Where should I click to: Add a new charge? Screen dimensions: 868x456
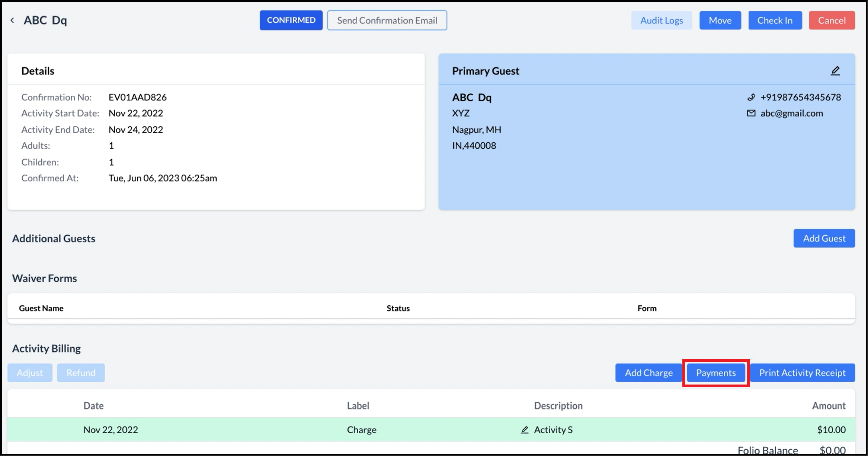[648, 372]
